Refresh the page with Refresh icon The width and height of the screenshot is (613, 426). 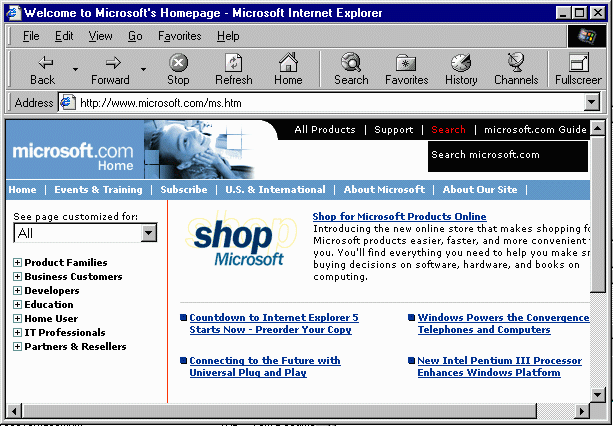coord(233,62)
